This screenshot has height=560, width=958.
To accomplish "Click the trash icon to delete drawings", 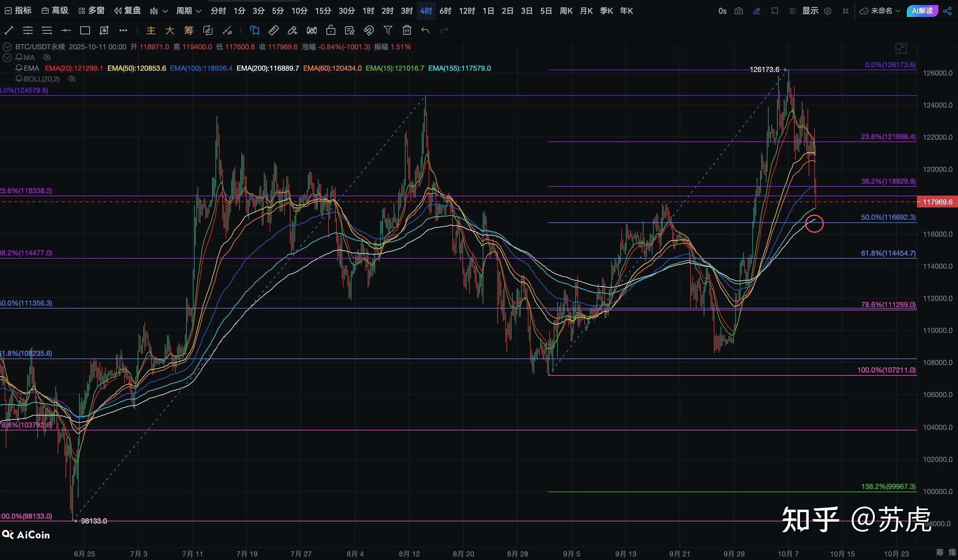I will pos(407,30).
